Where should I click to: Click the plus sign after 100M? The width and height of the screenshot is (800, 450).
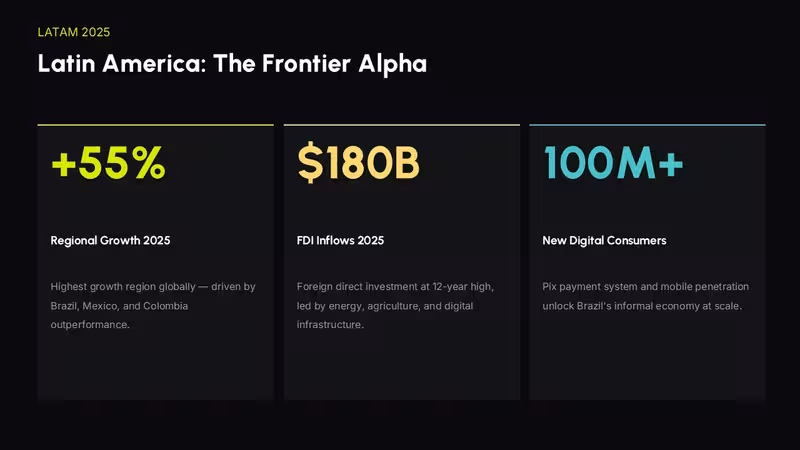point(670,164)
